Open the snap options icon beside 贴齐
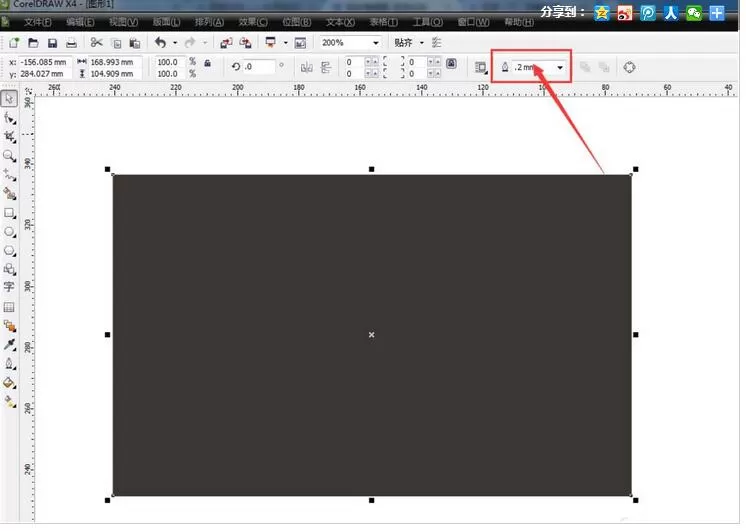This screenshot has width=746, height=531. click(436, 43)
